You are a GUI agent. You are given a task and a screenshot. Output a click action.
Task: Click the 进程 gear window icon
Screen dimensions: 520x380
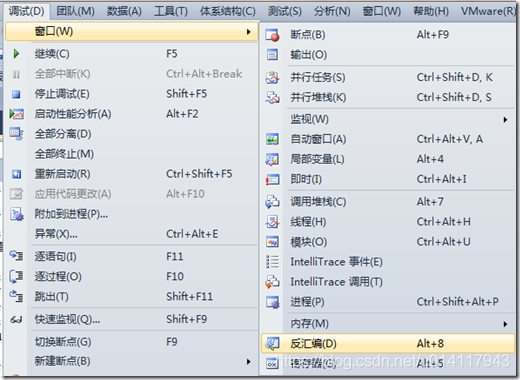pos(272,302)
